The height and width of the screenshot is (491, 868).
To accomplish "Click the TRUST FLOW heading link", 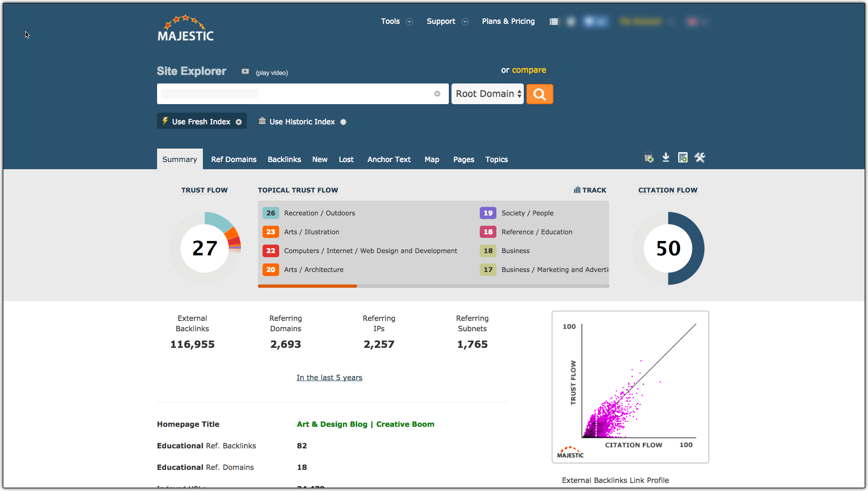I will pos(205,190).
